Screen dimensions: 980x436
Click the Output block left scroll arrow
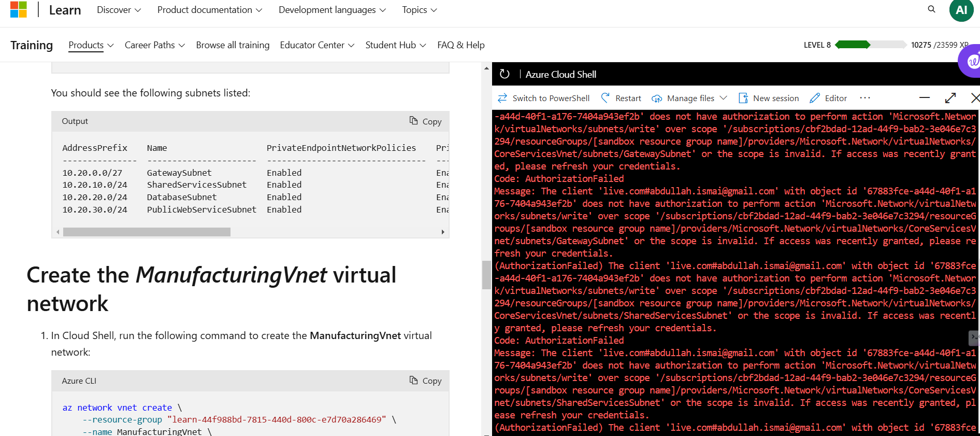(57, 232)
